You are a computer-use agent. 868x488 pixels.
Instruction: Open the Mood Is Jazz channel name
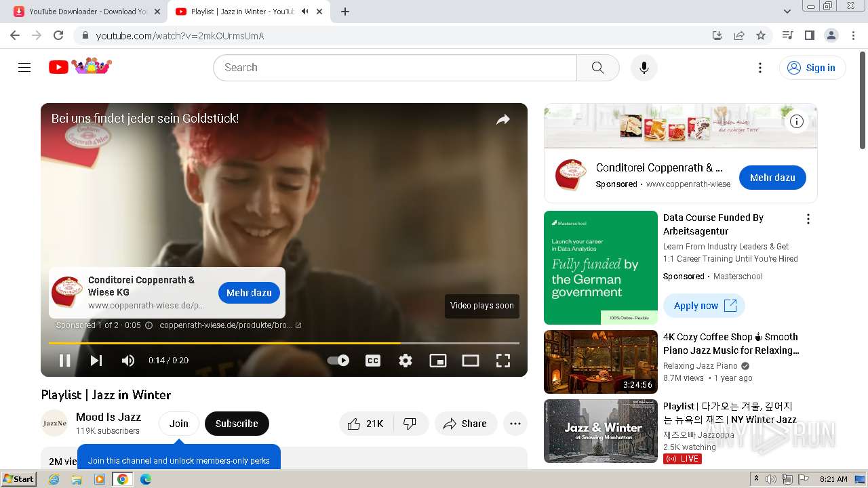click(108, 417)
